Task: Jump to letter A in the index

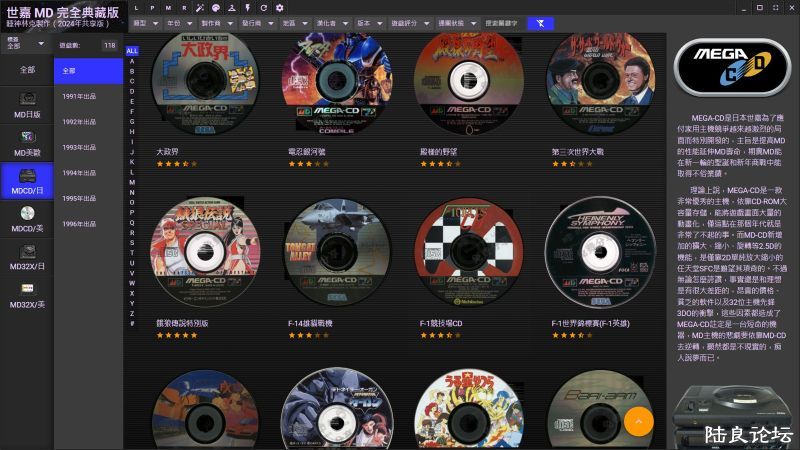Action: tap(132, 61)
